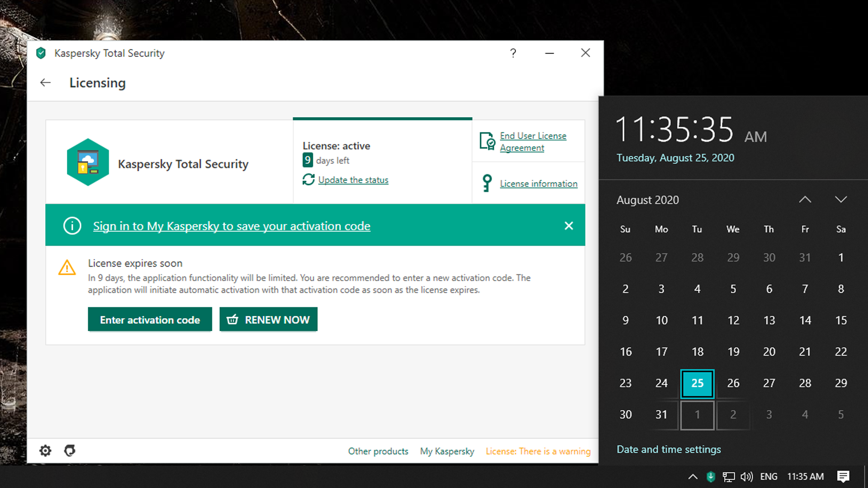The height and width of the screenshot is (488, 868).
Task: Click License: There is a warning link
Action: tap(538, 451)
